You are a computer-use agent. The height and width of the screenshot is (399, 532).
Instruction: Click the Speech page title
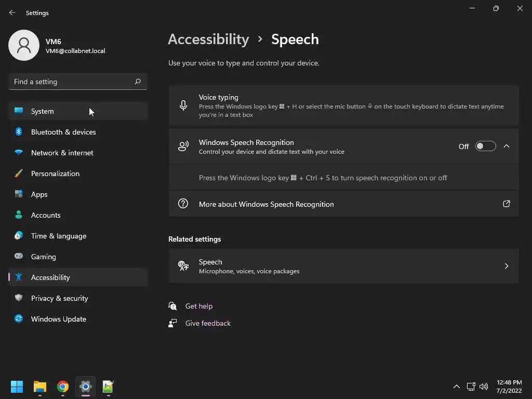point(295,39)
